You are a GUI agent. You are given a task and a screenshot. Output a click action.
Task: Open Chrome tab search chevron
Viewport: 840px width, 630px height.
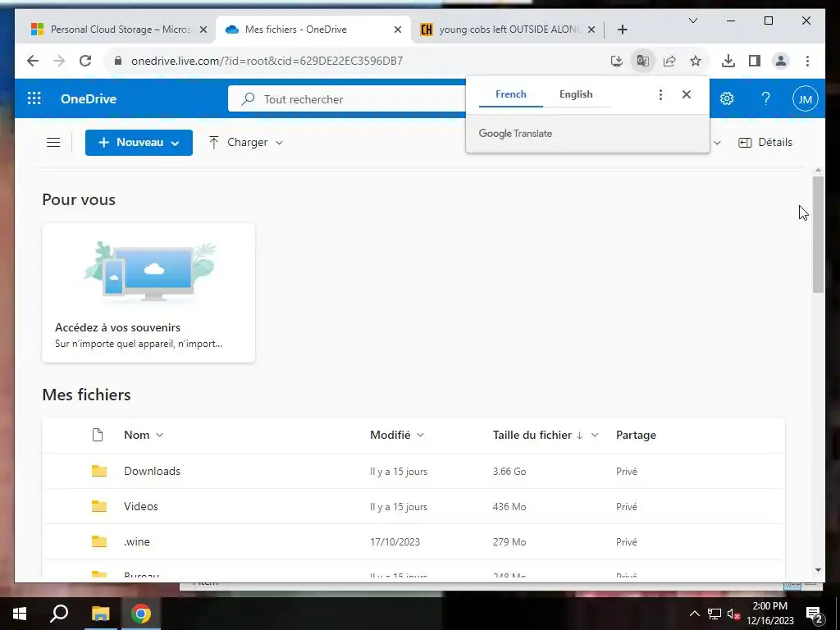pos(692,21)
